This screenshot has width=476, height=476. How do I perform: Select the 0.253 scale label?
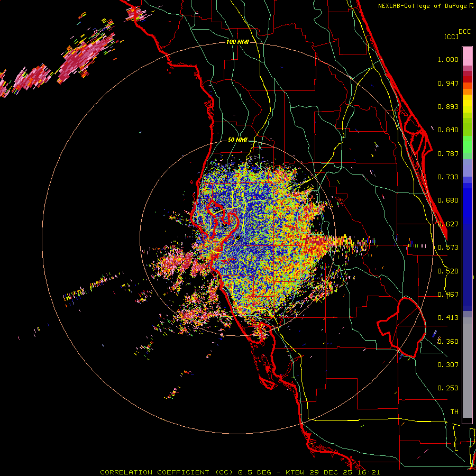pos(448,388)
